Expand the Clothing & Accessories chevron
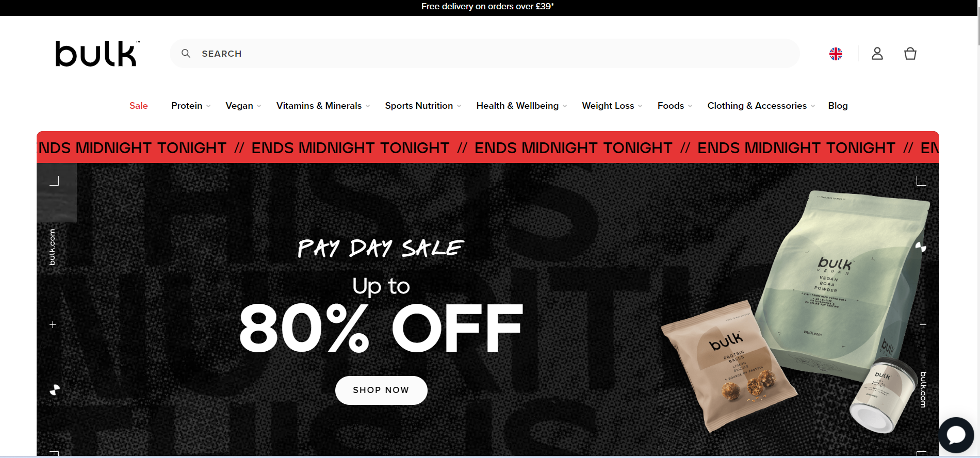Screen dimensions: 980x458 pos(813,106)
